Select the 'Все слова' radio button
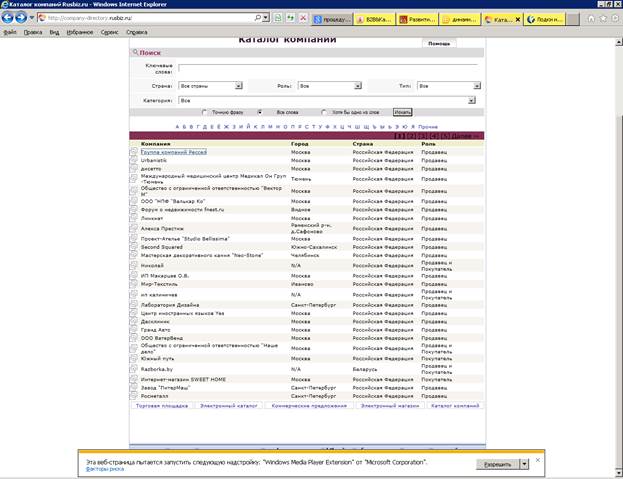Viewport: 623px width, 479px height. click(x=260, y=112)
